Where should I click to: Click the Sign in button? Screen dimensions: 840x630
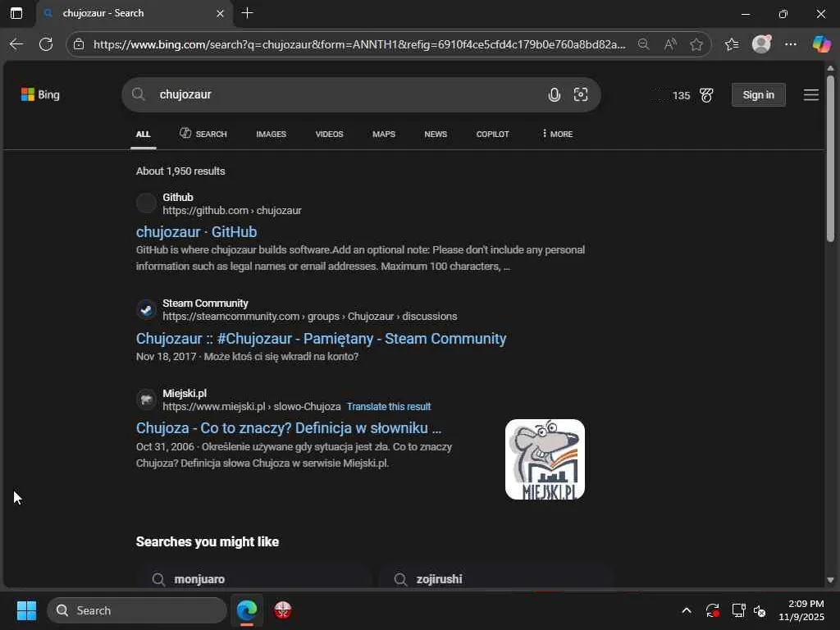[759, 95]
